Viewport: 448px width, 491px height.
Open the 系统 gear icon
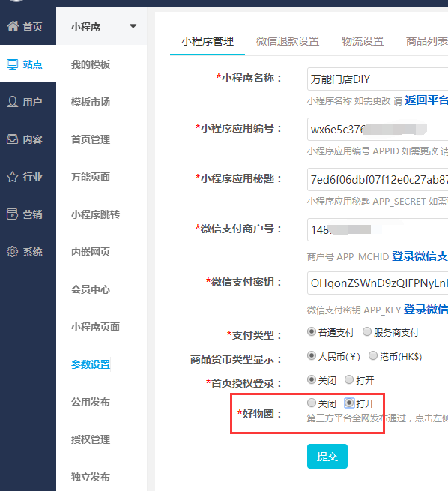click(x=13, y=252)
